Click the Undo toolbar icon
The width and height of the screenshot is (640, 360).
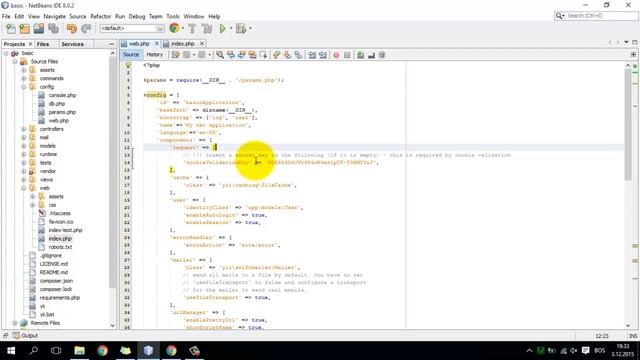(72, 29)
